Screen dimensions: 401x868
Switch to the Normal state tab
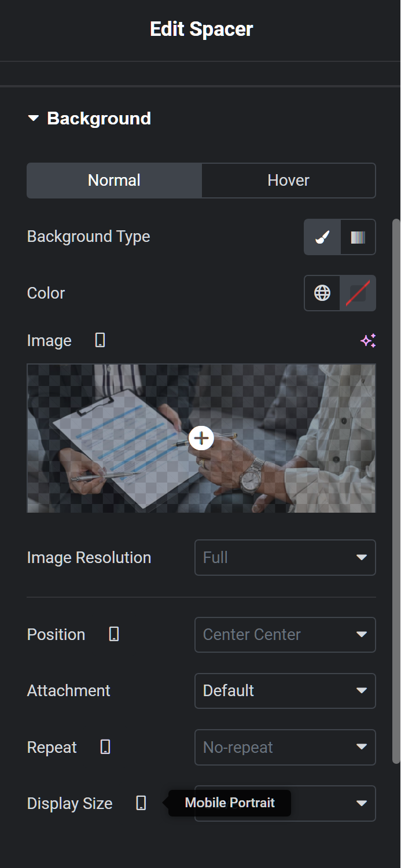point(114,181)
